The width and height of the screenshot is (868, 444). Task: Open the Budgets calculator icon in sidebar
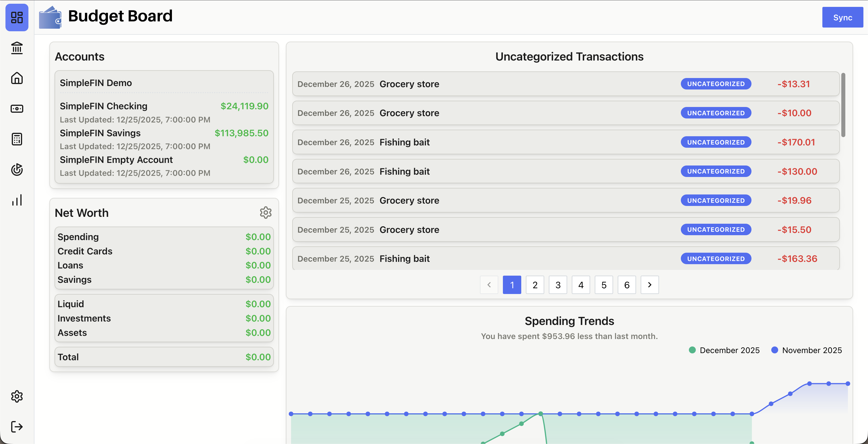coord(17,139)
